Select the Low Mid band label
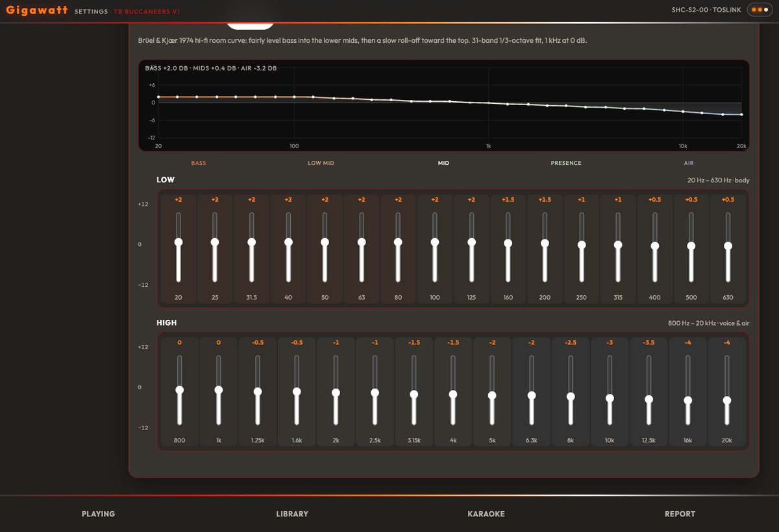This screenshot has width=779, height=532. (321, 163)
